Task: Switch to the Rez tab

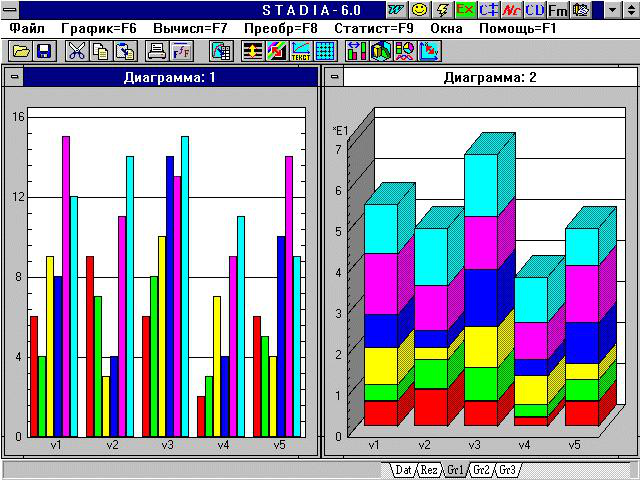Action: pos(429,469)
